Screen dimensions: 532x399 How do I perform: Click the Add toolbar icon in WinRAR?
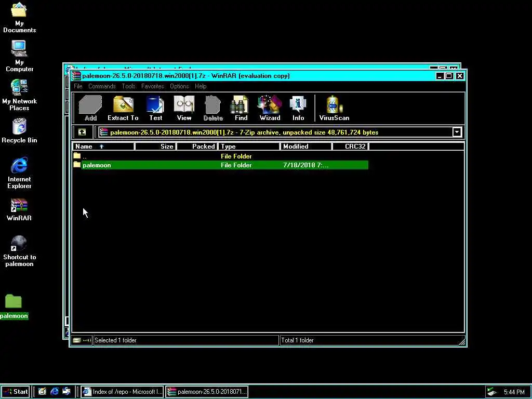pos(90,108)
